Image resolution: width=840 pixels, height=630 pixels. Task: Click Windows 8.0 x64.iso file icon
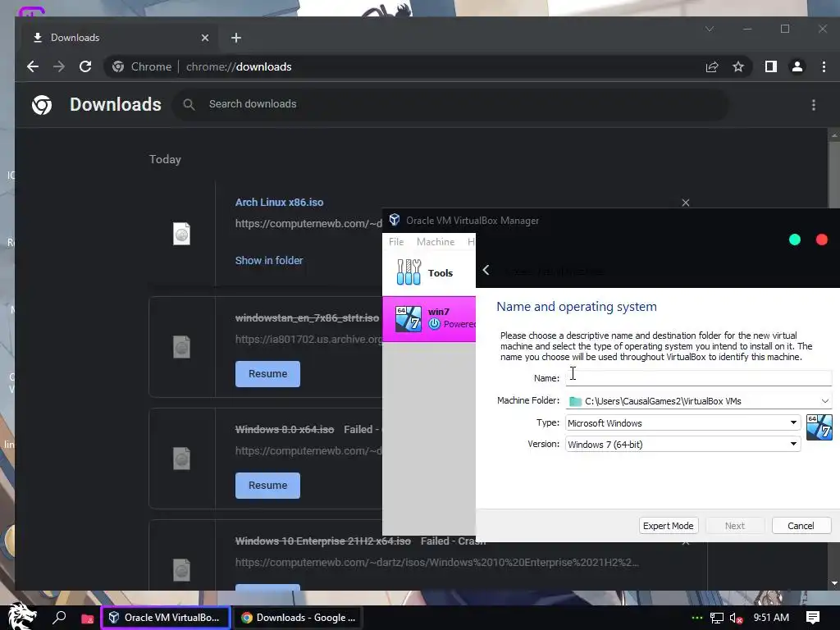(181, 459)
